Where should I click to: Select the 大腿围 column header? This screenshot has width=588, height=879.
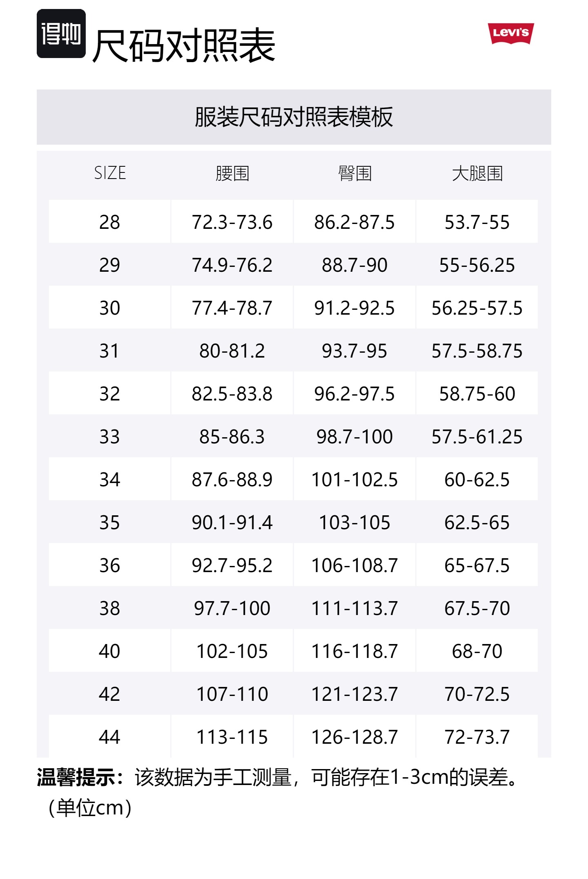(477, 173)
